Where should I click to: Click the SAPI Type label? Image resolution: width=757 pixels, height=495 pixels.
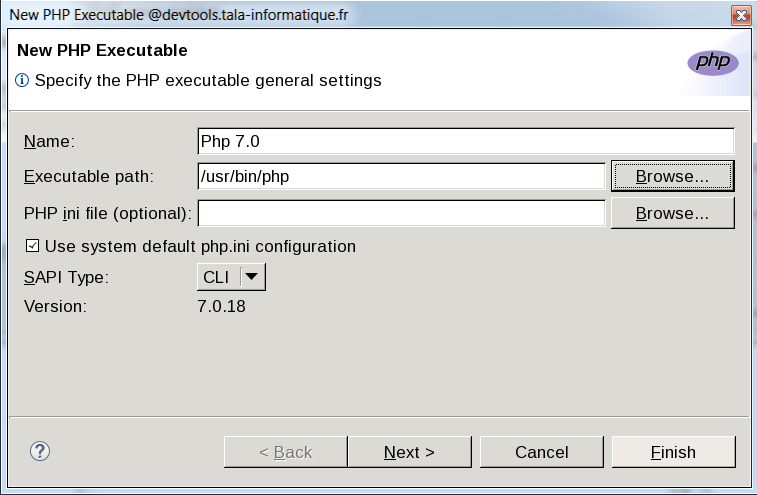tap(66, 277)
